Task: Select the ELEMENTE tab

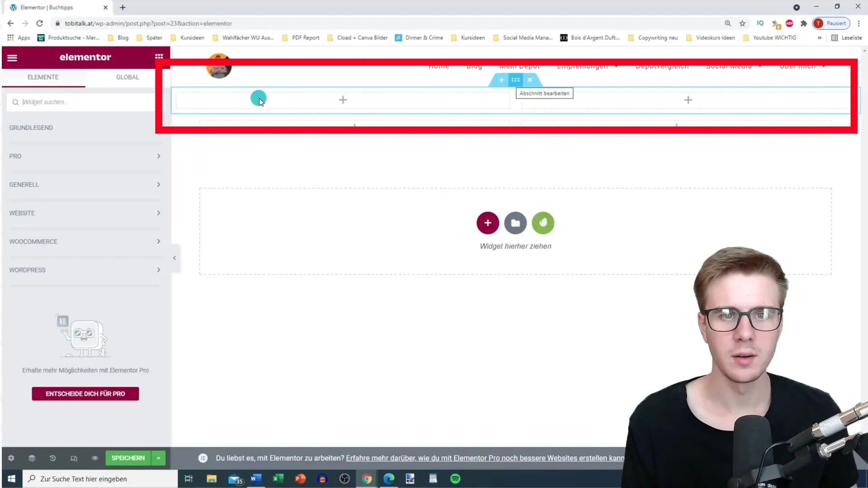Action: [x=43, y=77]
